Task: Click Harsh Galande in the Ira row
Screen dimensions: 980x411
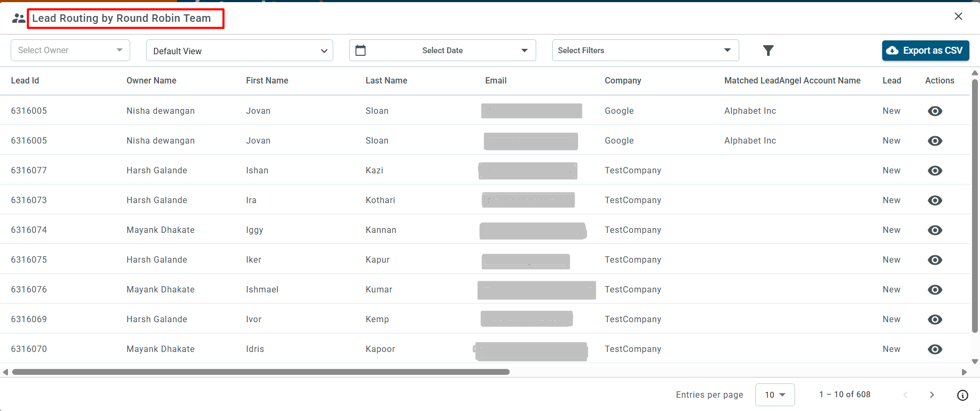Action: [x=157, y=200]
